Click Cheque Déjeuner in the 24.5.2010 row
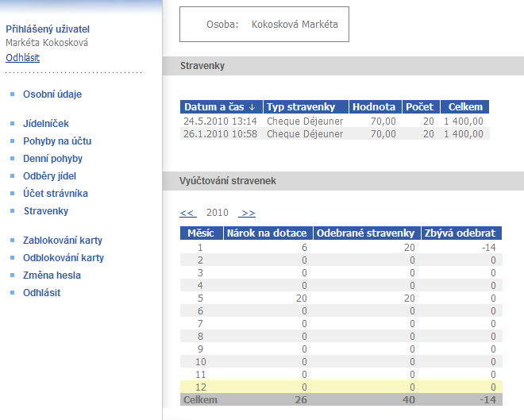 click(305, 121)
